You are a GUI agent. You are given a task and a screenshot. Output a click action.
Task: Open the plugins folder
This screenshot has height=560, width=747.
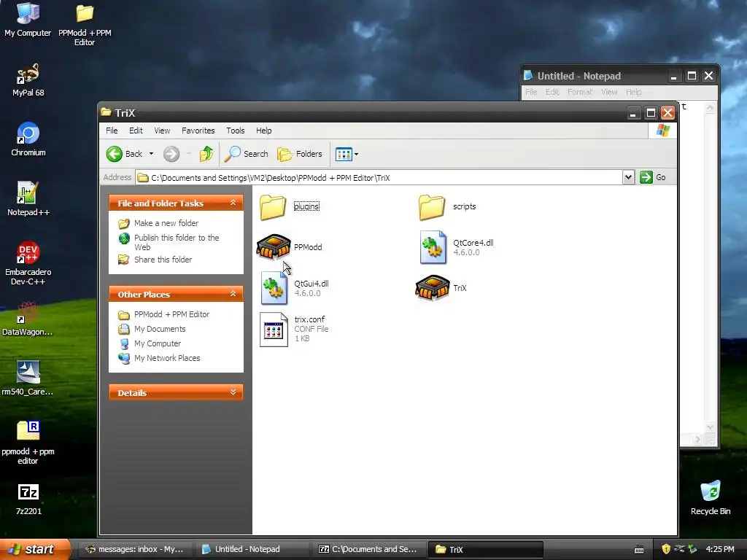[x=273, y=207]
